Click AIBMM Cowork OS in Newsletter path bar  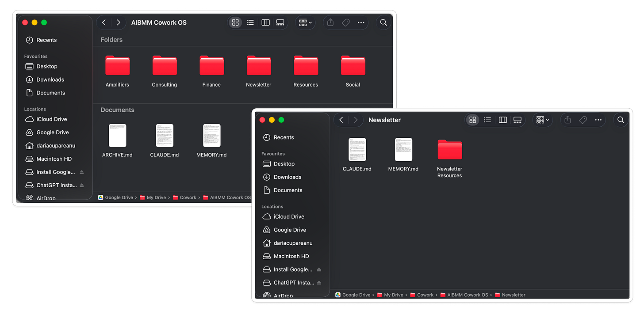coord(464,295)
